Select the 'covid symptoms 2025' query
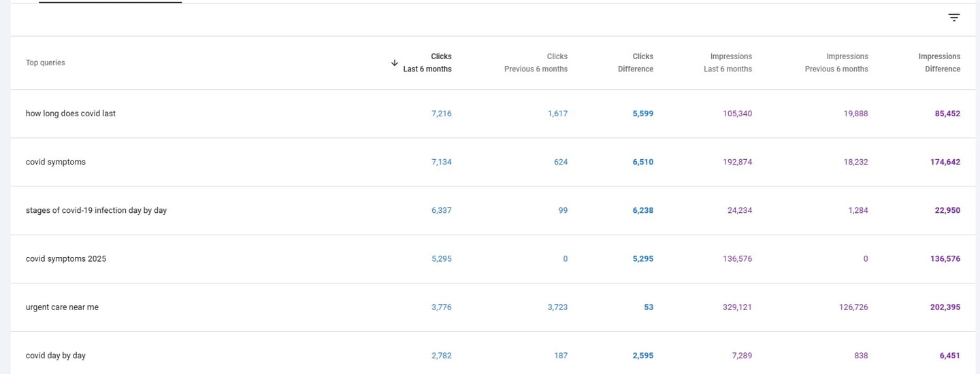The height and width of the screenshot is (374, 980). pos(66,258)
